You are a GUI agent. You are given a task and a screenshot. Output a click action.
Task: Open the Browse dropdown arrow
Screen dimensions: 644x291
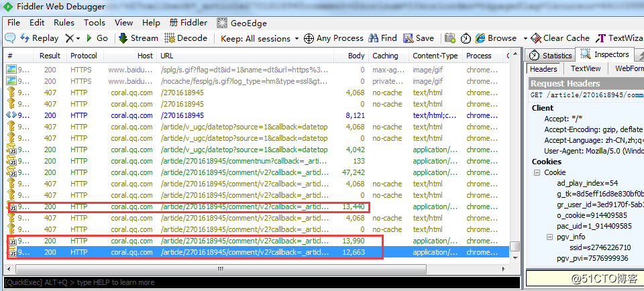[x=525, y=39]
